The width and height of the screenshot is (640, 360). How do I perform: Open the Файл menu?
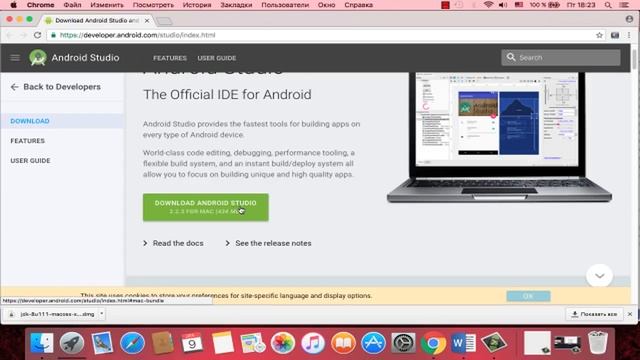(72, 5)
